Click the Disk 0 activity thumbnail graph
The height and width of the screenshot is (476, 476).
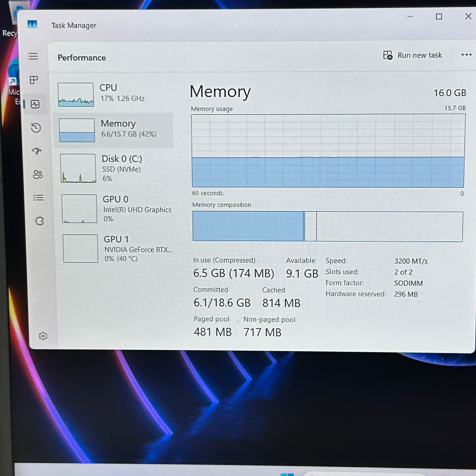[x=78, y=168]
